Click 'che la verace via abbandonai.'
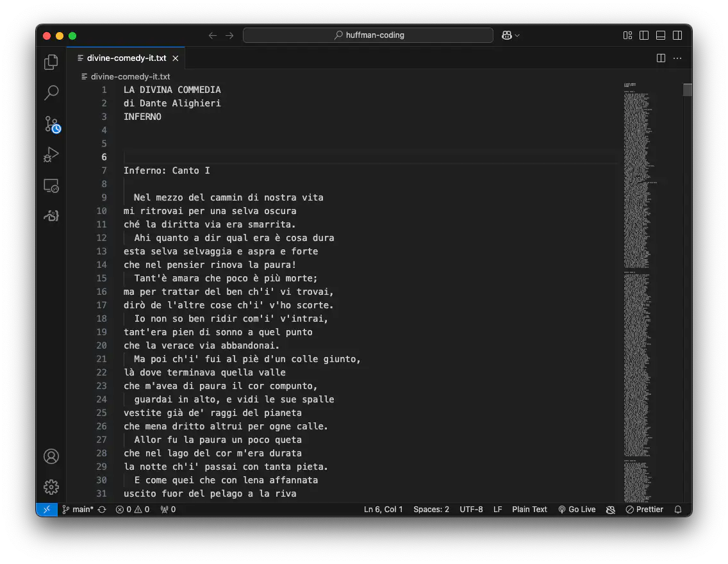Viewport: 728px width, 564px height. 201,345
